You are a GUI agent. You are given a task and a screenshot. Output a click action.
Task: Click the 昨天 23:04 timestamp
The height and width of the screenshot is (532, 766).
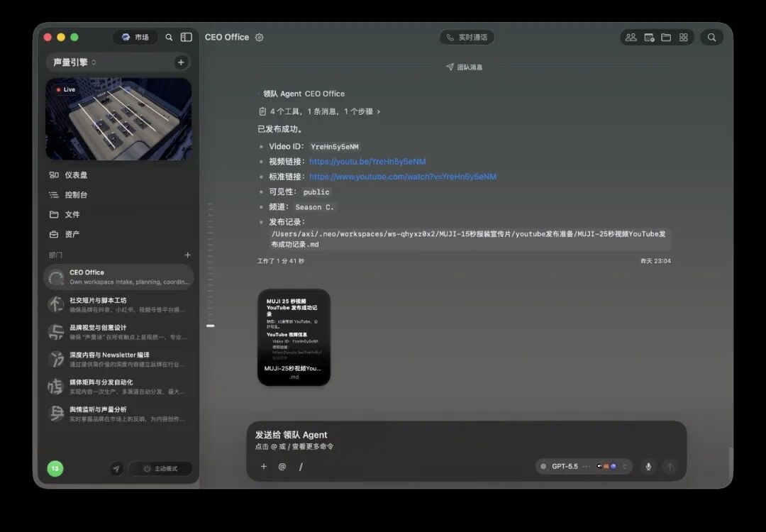click(655, 261)
